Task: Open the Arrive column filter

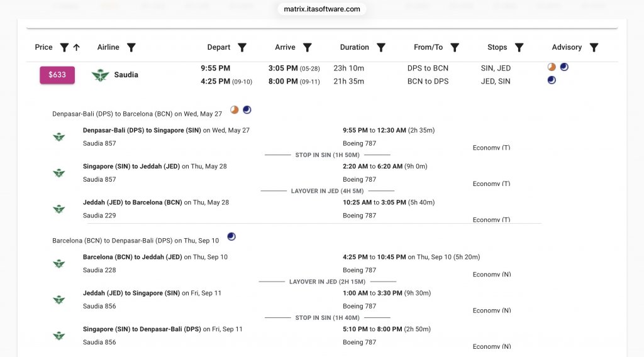Action: pos(308,47)
